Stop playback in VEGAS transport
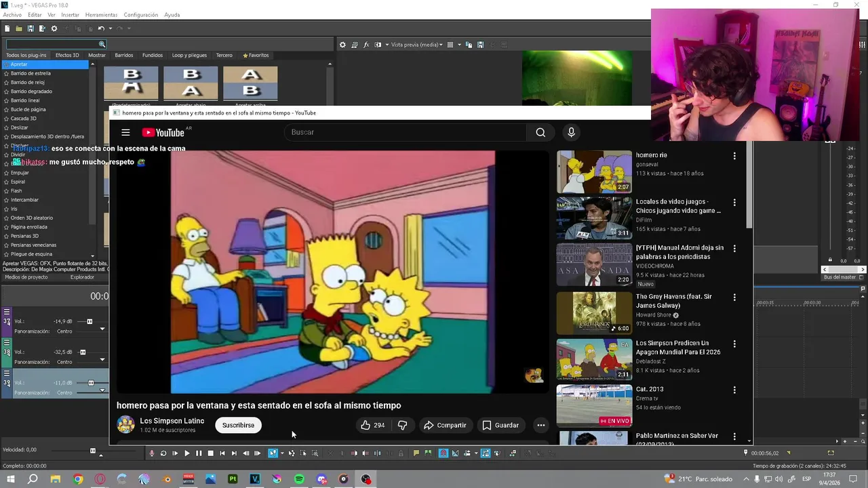The height and width of the screenshot is (488, 868). click(x=211, y=453)
